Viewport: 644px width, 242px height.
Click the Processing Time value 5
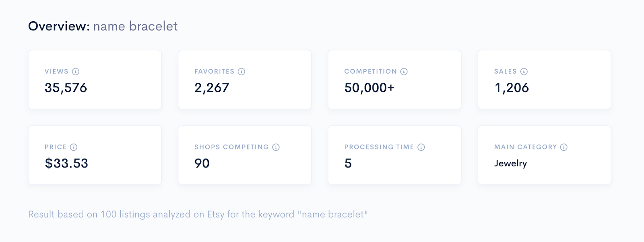[348, 163]
